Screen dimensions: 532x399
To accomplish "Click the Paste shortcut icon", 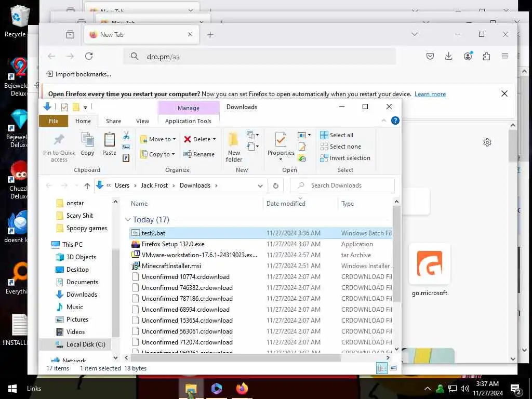I will 126,158.
